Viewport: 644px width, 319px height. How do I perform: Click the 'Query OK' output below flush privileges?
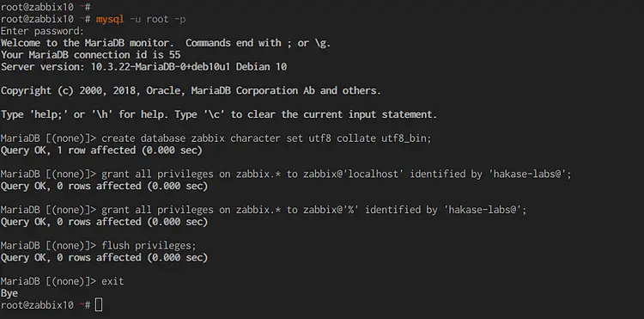pyautogui.click(x=104, y=258)
